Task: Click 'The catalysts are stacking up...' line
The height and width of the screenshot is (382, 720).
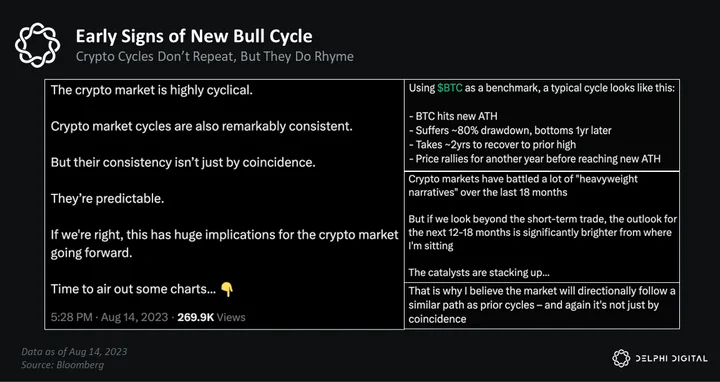Action: [479, 272]
